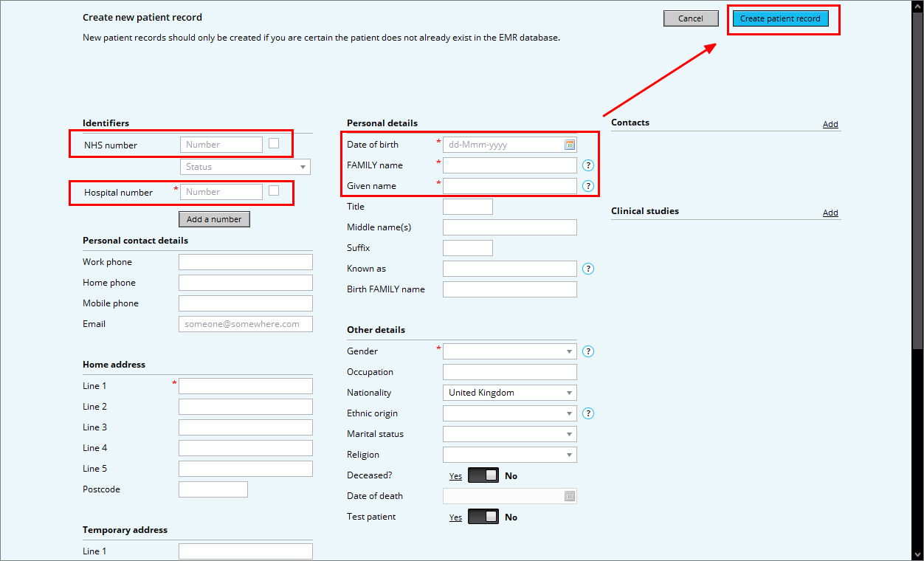Tick the checkbox next to Hospital number

pos(274,190)
